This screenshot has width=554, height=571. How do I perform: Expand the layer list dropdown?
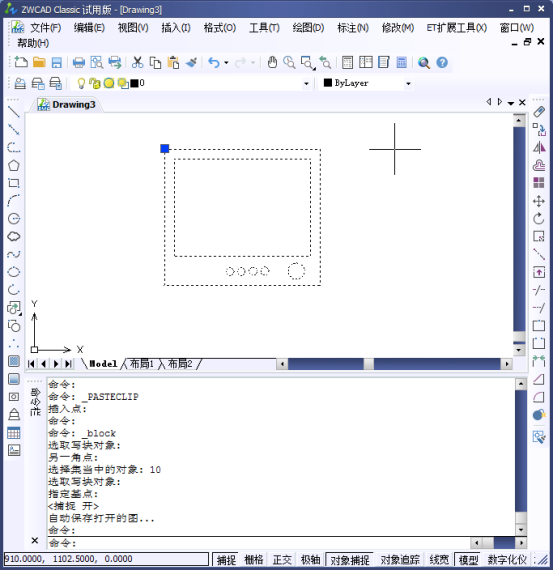coord(306,84)
